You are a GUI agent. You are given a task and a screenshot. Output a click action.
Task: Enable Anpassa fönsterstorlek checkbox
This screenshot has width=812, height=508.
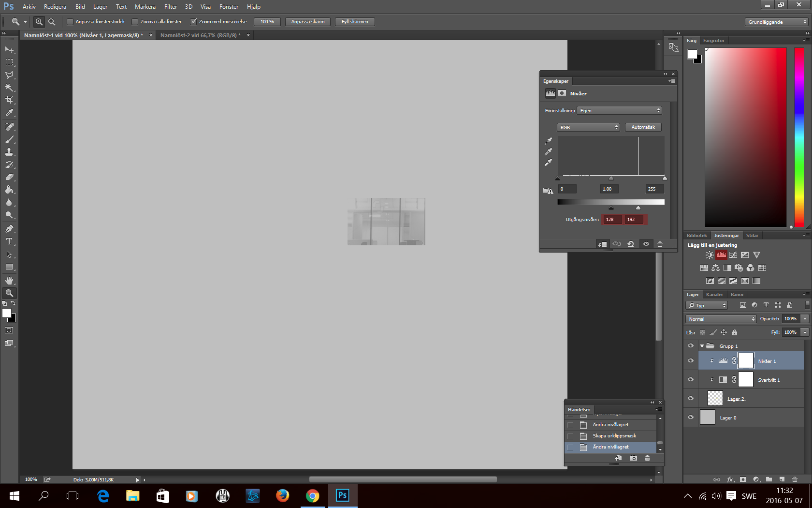(70, 22)
